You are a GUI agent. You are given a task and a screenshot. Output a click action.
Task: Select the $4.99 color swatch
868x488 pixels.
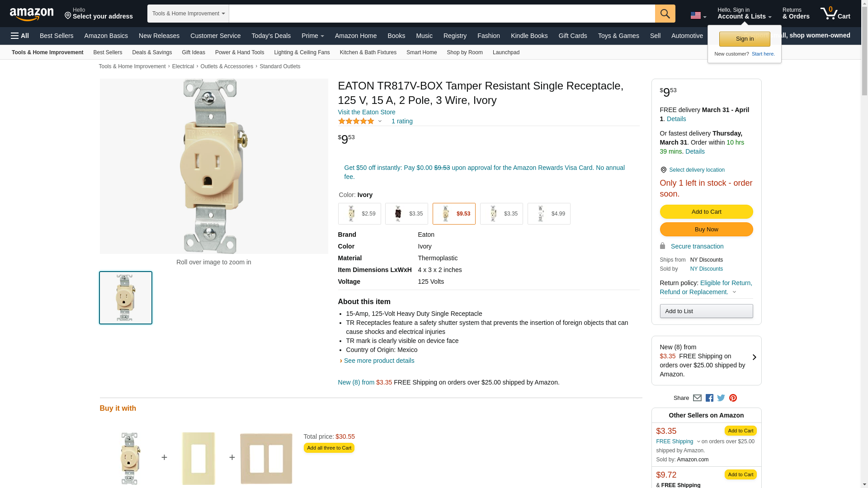pyautogui.click(x=549, y=214)
